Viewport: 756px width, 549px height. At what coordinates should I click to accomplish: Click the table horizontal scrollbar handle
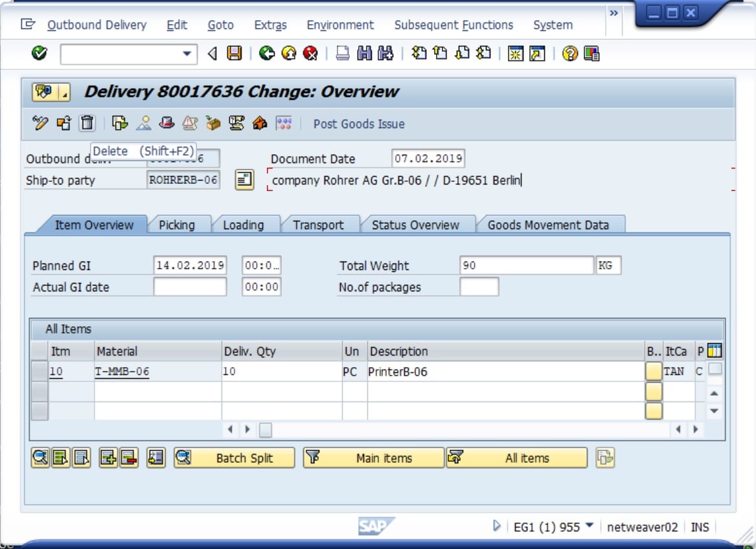click(265, 429)
